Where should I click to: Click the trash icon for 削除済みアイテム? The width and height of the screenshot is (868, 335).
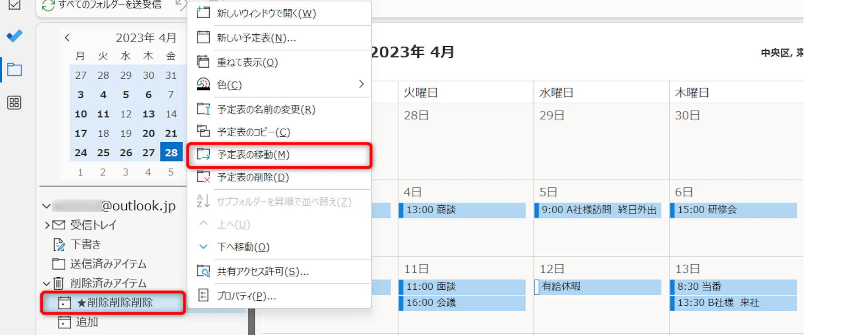58,283
